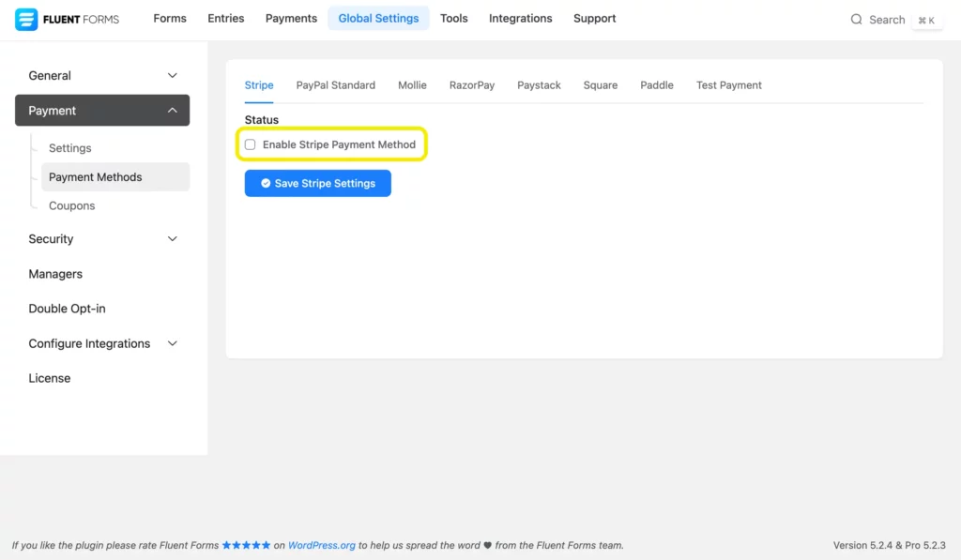Switch to the PayPal Standard tab

335,85
